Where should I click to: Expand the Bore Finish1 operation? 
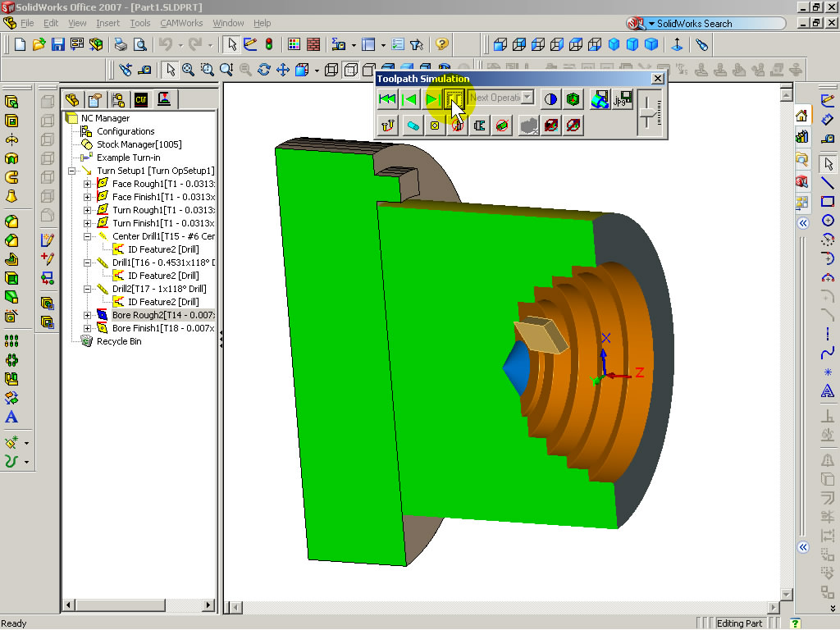point(87,328)
